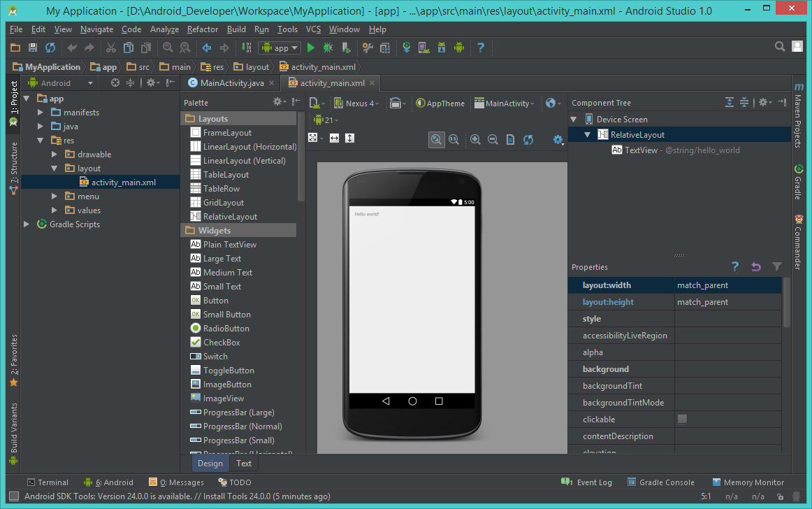
Task: Open the SDK Manager icon
Action: (x=441, y=48)
